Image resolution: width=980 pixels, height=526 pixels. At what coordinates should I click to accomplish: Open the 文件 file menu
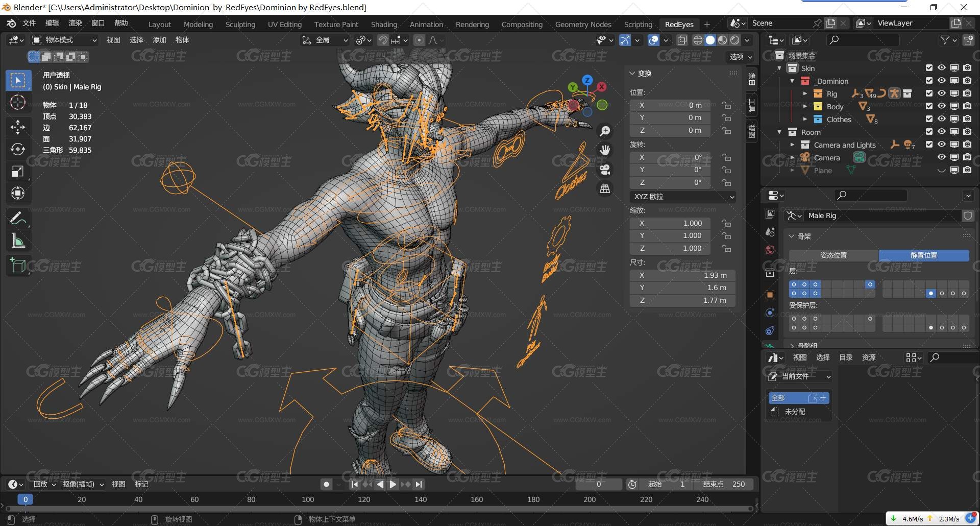(29, 23)
